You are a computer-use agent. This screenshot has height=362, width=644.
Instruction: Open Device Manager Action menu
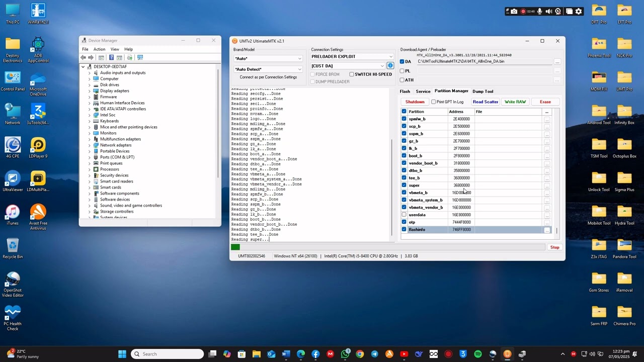tap(99, 49)
